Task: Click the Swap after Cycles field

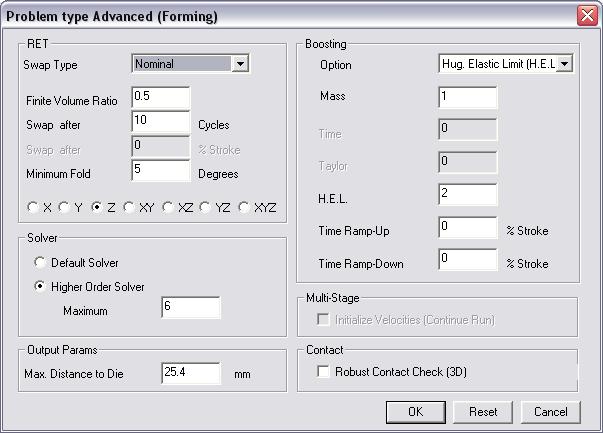Action: [161, 122]
